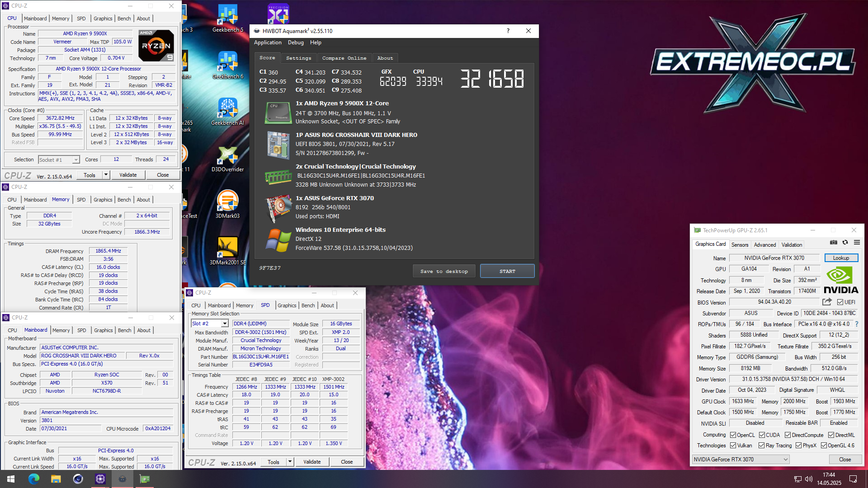The image size is (868, 488).
Task: Click the taskbar clock showing 17:44
Action: point(829,479)
